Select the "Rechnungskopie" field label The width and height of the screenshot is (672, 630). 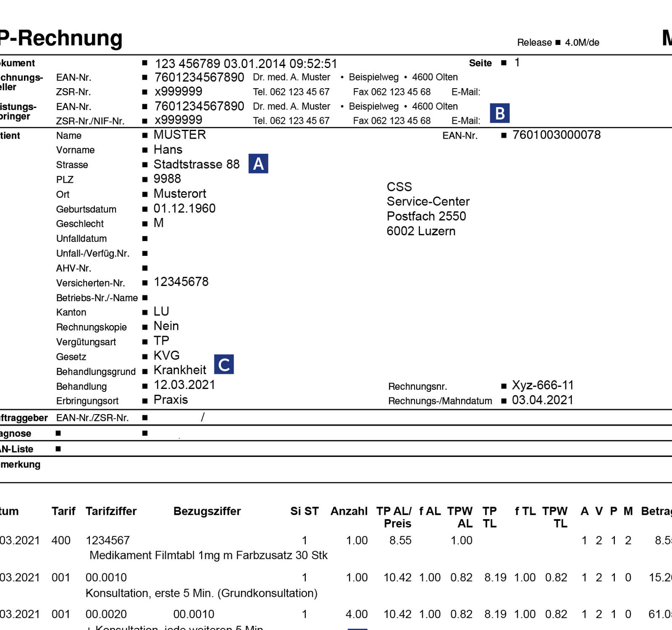(92, 327)
